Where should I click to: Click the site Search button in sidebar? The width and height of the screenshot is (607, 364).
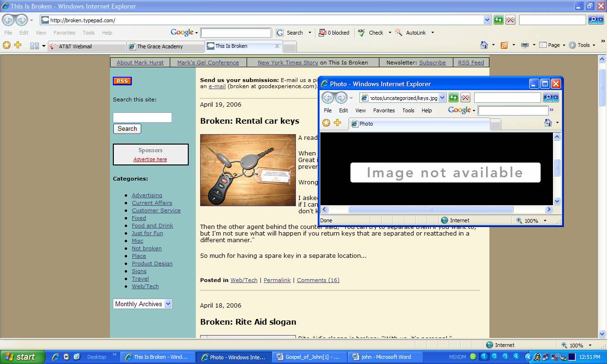[127, 128]
